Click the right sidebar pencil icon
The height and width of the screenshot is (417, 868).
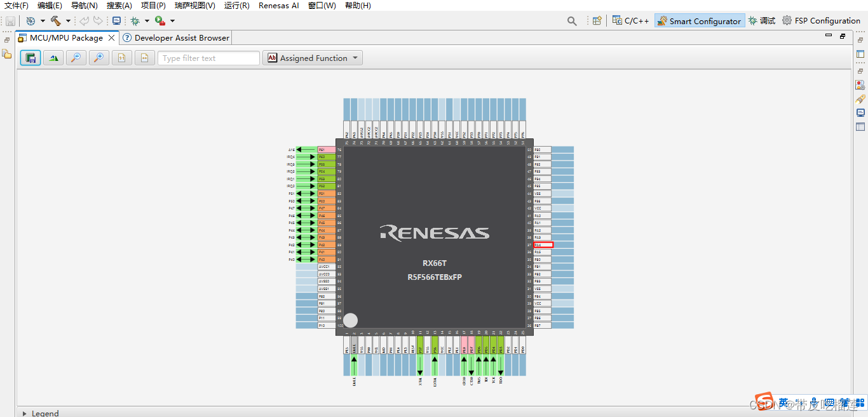tap(860, 99)
